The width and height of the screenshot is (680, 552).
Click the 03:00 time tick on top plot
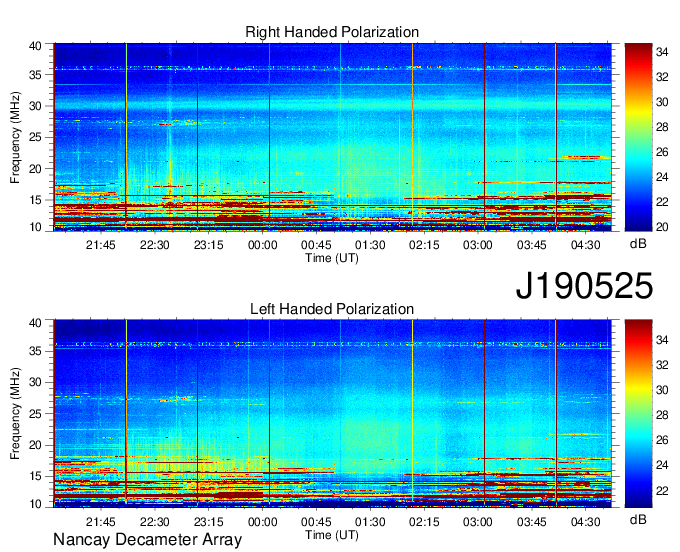(x=477, y=245)
